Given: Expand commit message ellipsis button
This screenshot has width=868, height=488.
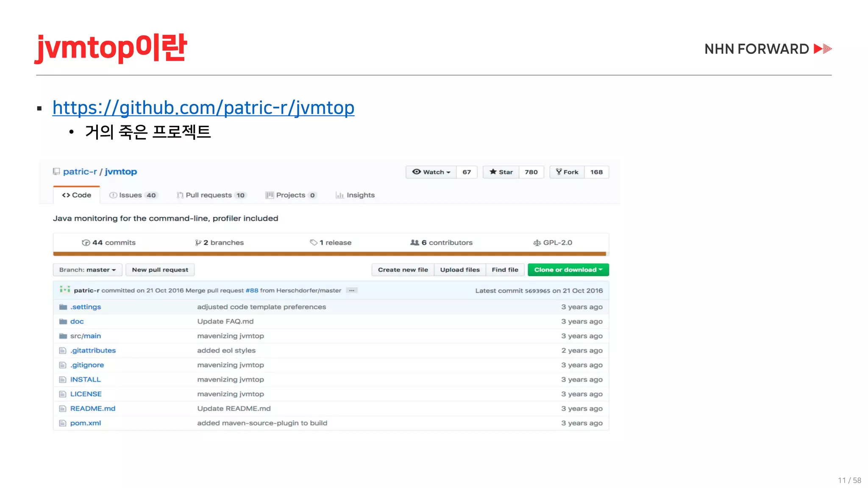Looking at the screenshot, I should coord(352,290).
